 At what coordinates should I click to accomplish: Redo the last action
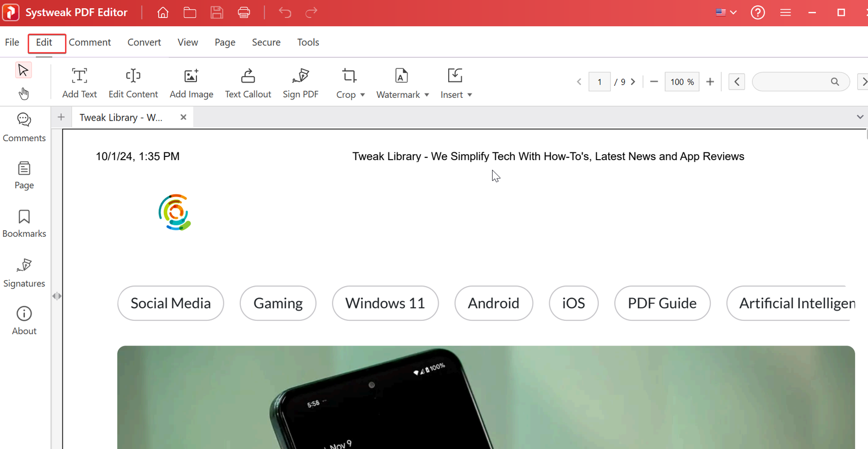coord(311,12)
